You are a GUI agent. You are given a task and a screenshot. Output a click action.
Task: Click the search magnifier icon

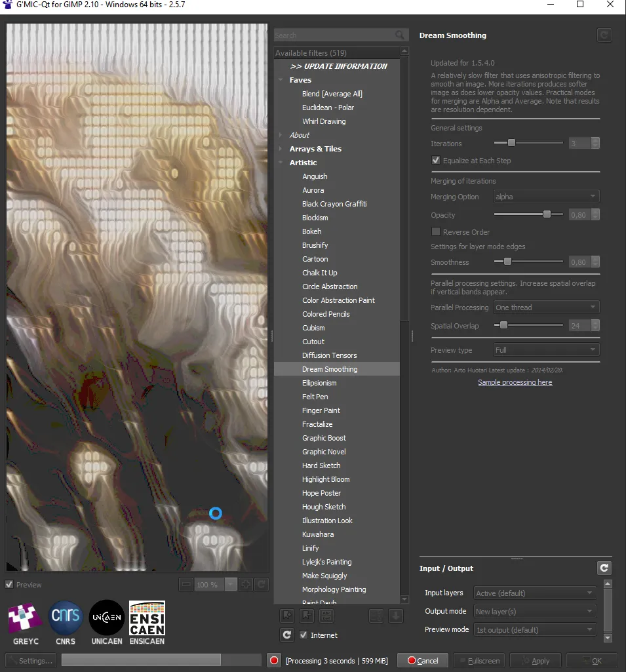(x=399, y=35)
